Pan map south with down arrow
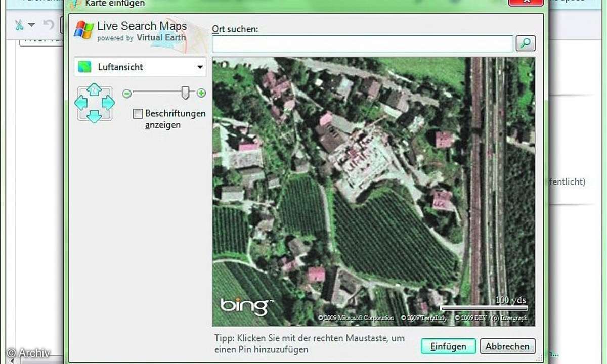This screenshot has height=364, width=607. pyautogui.click(x=94, y=116)
